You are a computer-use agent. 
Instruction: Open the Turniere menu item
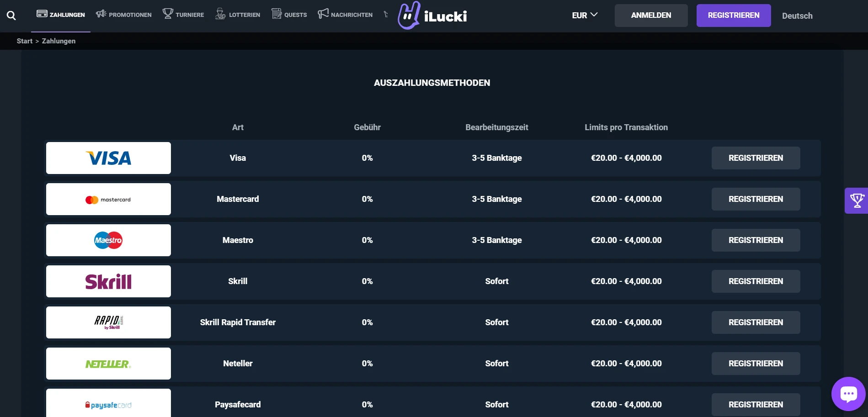tap(183, 15)
